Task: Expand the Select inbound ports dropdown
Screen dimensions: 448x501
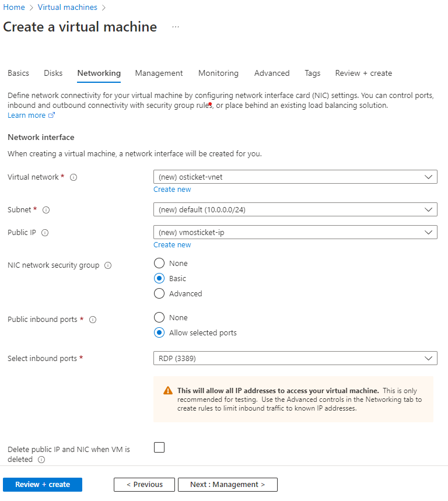Action: click(x=295, y=358)
